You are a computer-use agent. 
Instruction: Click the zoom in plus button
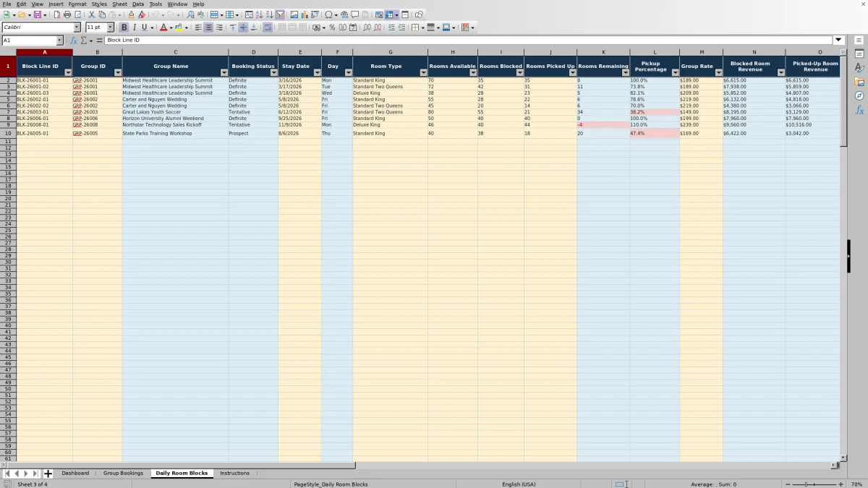pyautogui.click(x=840, y=484)
